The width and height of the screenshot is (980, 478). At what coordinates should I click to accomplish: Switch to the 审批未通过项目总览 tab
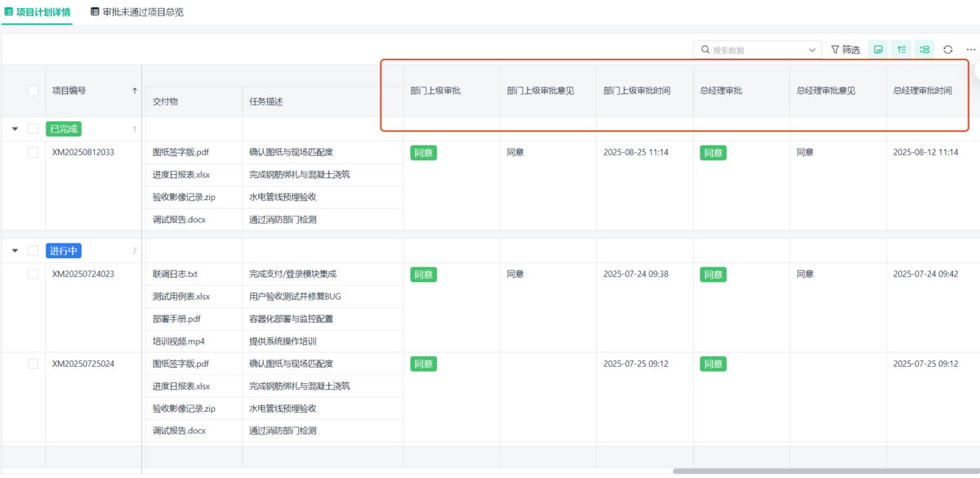[x=136, y=12]
